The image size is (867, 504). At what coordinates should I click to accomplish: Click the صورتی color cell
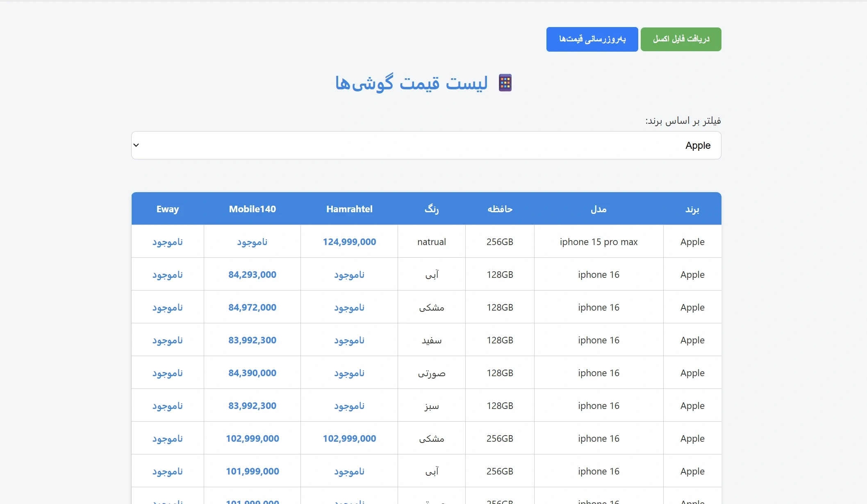tap(432, 373)
